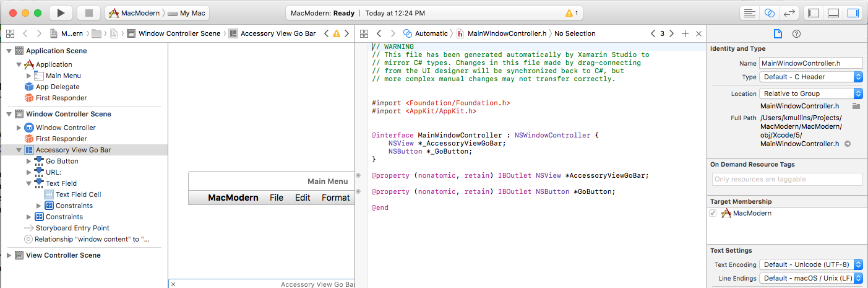
Task: Select MainWindowController.h in the jump bar
Action: (x=501, y=33)
